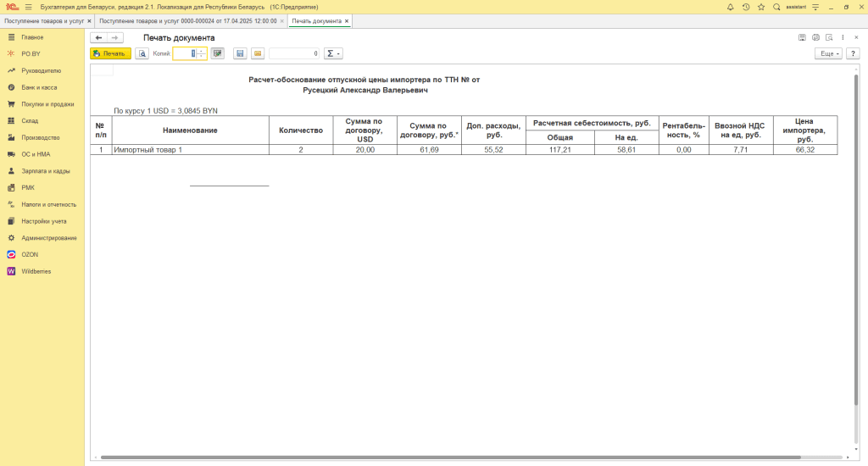The image size is (868, 466).
Task: Save the document with the floppy disk icon
Action: click(240, 53)
